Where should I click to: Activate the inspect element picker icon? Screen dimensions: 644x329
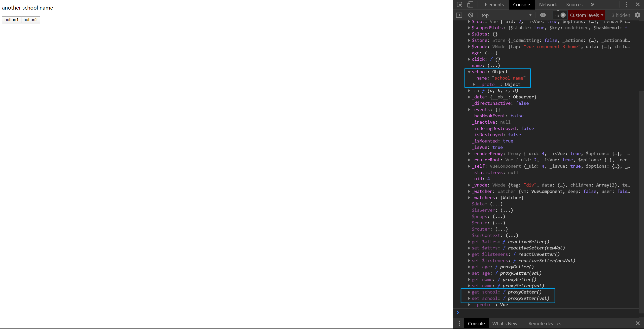(459, 5)
